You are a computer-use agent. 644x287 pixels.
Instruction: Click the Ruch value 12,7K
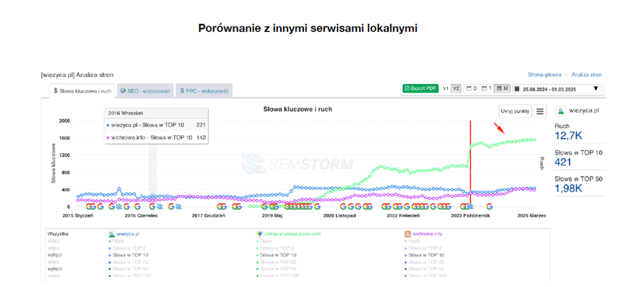pos(569,136)
